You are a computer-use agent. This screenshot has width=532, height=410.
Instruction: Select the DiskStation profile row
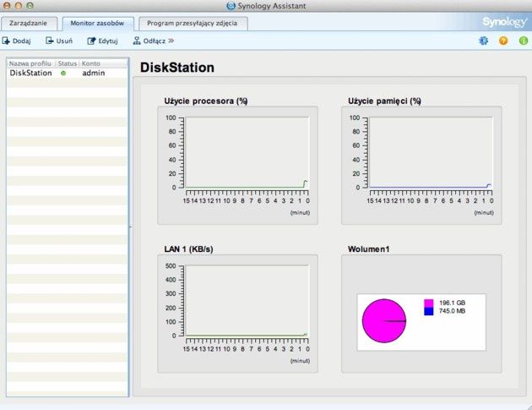point(68,73)
